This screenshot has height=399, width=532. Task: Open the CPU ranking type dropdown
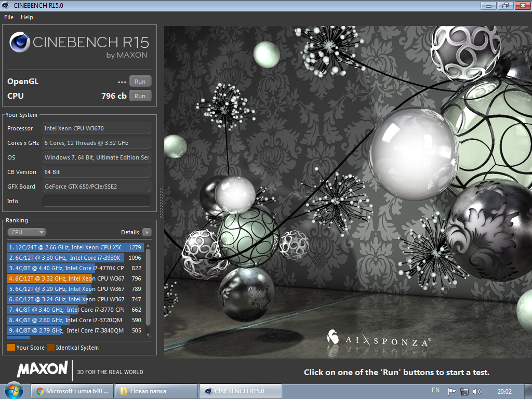coord(26,232)
